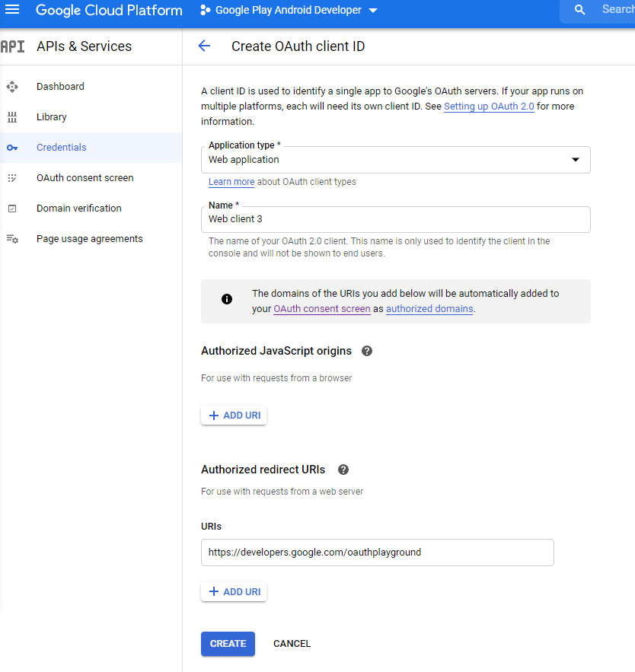Screen dimensions: 635x672
Task: Open OAuth consent screen in sidebar
Action: tap(85, 178)
